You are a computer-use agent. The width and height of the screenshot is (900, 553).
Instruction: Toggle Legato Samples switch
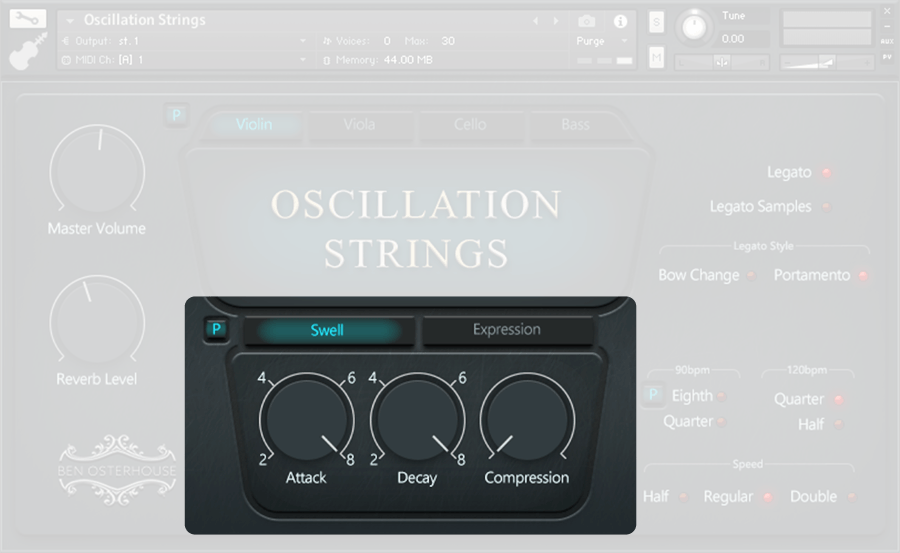827,207
